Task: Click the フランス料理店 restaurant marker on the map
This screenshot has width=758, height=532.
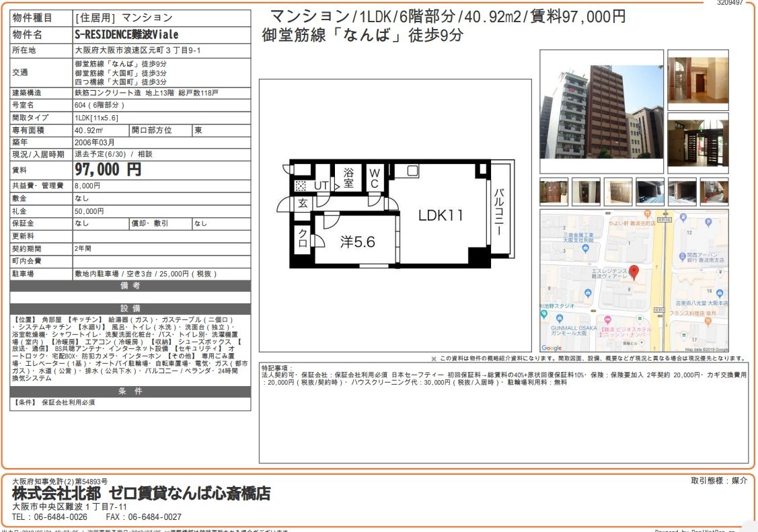Action: 708,321
